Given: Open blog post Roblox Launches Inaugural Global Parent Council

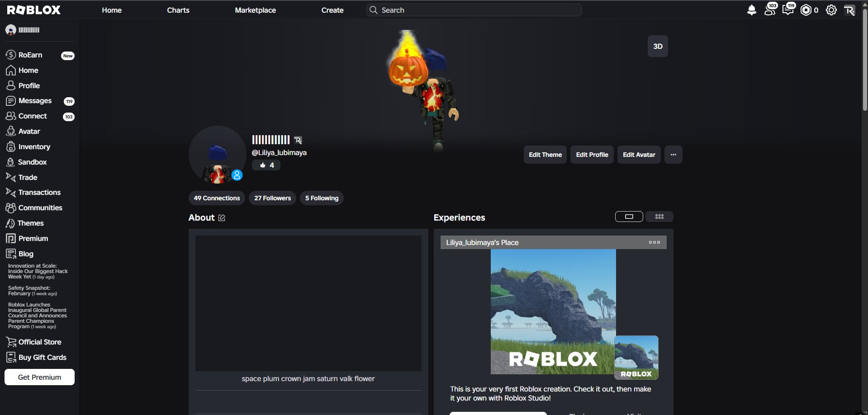Looking at the screenshot, I should pos(38,316).
